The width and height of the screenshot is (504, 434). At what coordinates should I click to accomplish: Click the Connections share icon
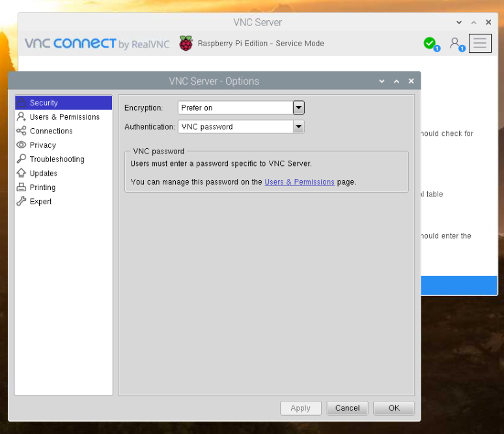tap(21, 131)
